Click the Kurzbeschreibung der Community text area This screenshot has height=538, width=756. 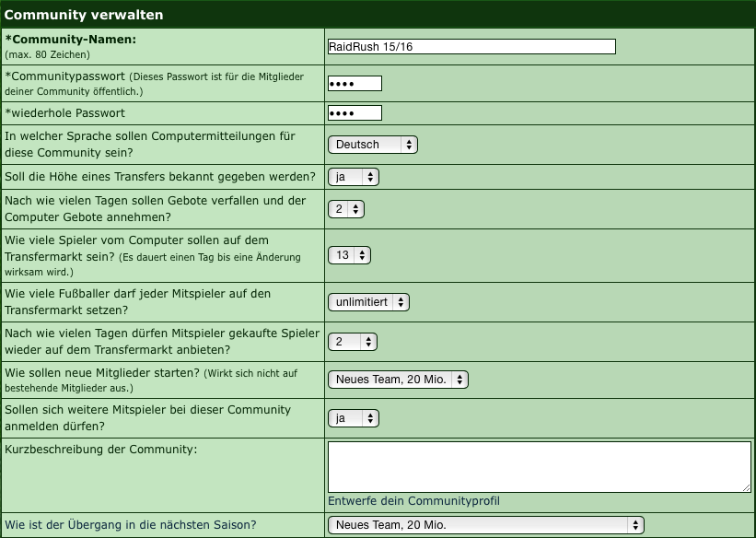[x=540, y=467]
